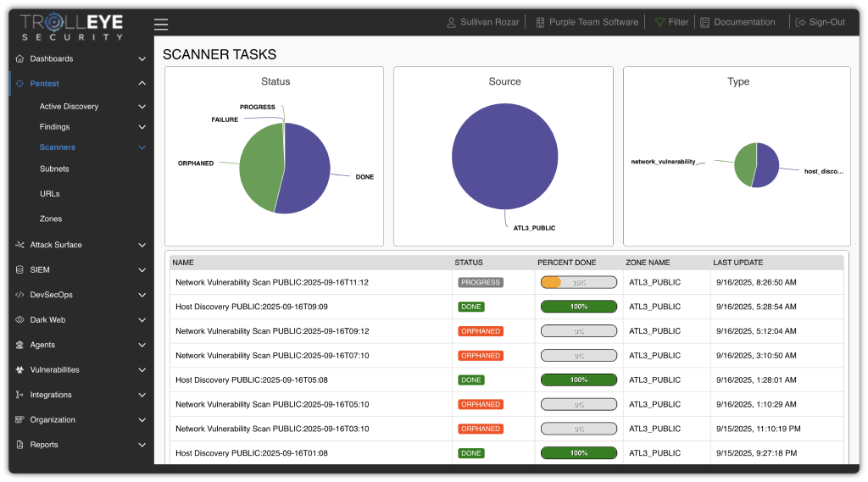868x482 pixels.
Task: Click the Dashboards home icon in sidebar
Action: pyautogui.click(x=19, y=59)
